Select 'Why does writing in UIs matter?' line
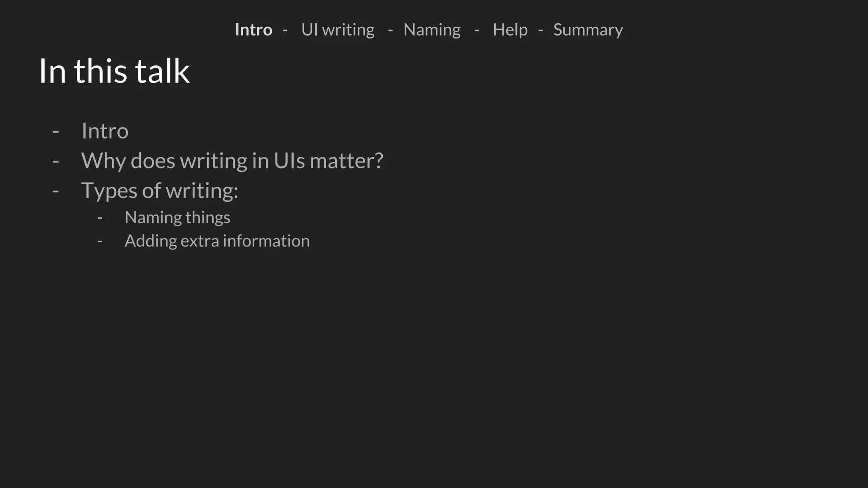Screen dimensions: 868x488 [x=232, y=161]
